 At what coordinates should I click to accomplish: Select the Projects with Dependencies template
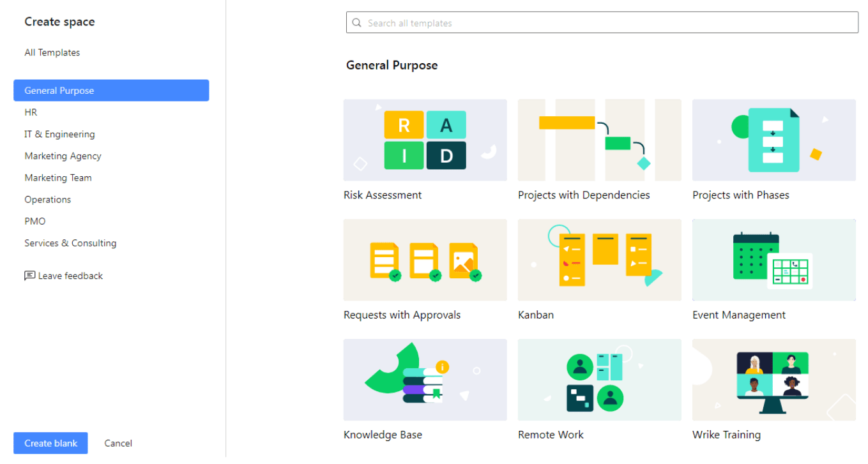pyautogui.click(x=599, y=140)
